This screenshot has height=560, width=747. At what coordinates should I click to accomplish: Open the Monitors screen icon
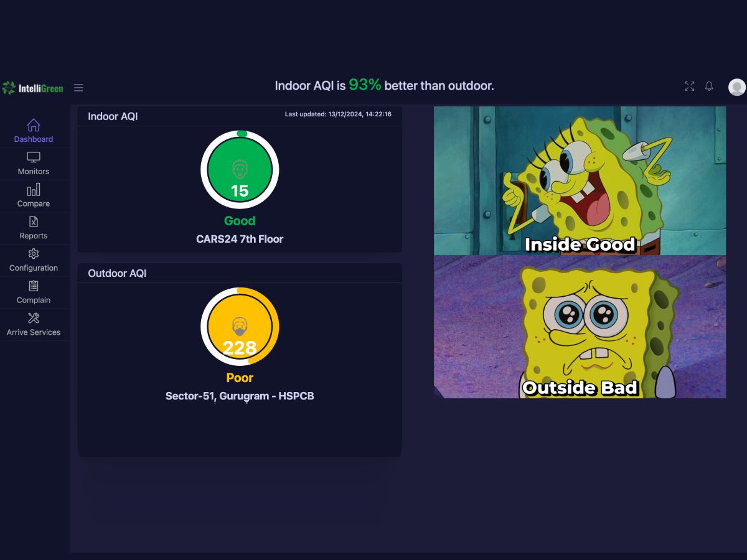(34, 157)
